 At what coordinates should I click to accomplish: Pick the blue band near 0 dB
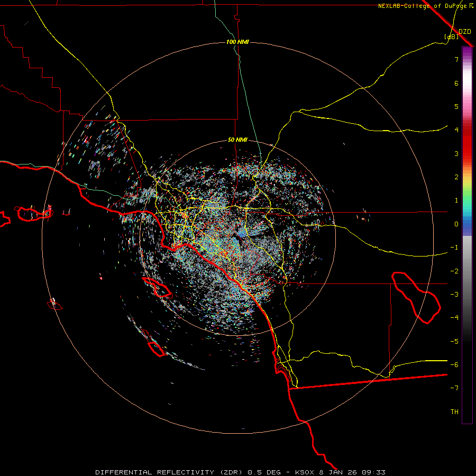point(467,226)
